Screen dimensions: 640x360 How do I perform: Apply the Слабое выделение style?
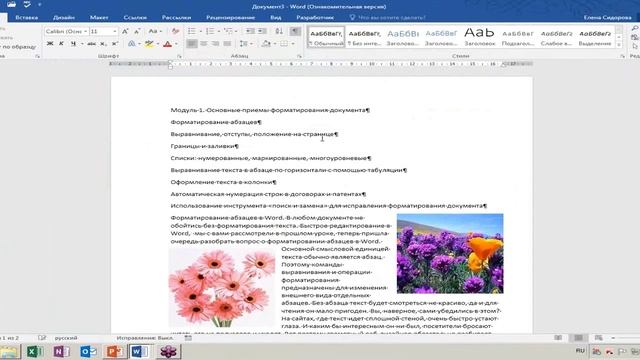(556, 37)
